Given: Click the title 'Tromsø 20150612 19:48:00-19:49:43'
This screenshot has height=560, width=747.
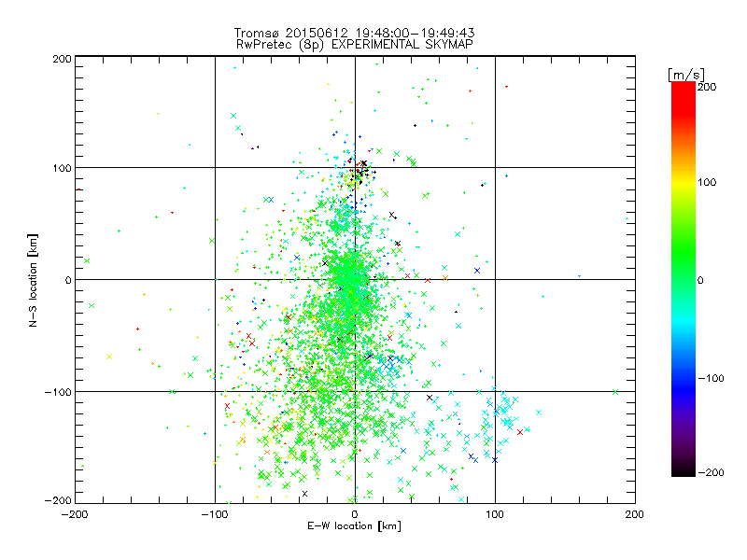Looking at the screenshot, I should click(x=354, y=33).
